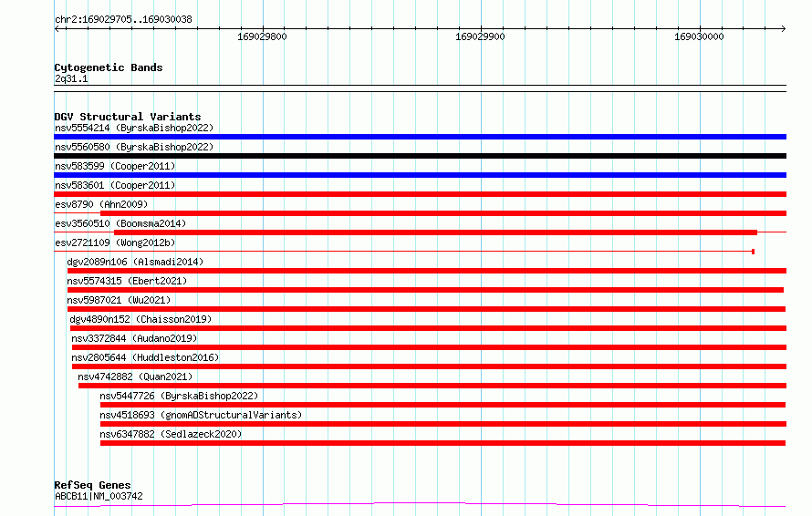Open nsv5987021 (Wu2021) variant label
The height and width of the screenshot is (516, 812).
(x=119, y=300)
